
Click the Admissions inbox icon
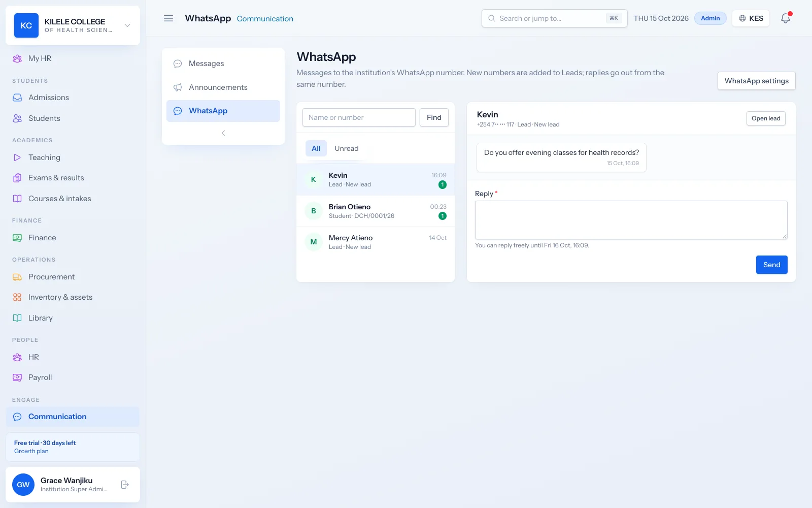(17, 98)
